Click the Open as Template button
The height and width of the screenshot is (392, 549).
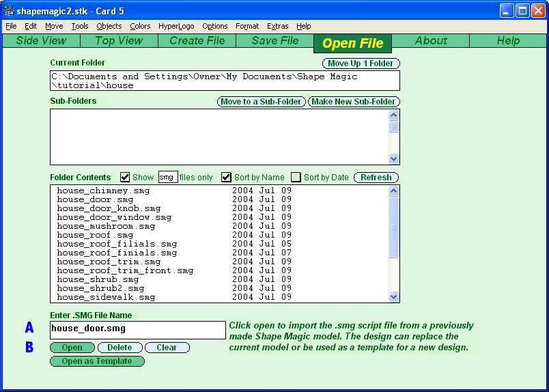97,361
